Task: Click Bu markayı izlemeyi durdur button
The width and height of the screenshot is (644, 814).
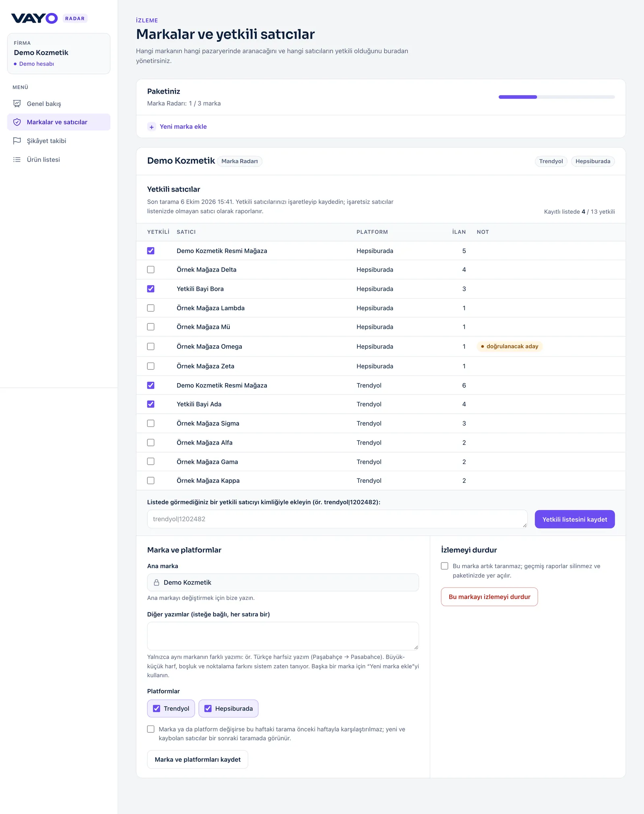Action: (489, 597)
